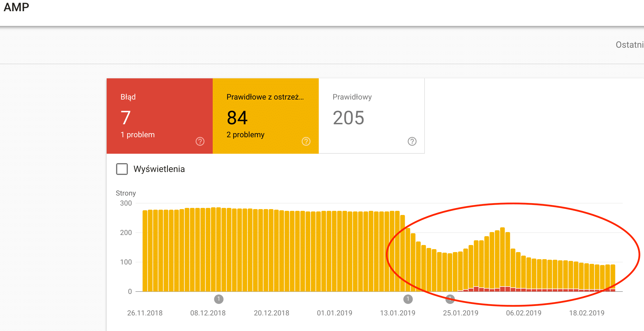Click the '2 problemy' text
644x331 pixels.
(245, 135)
